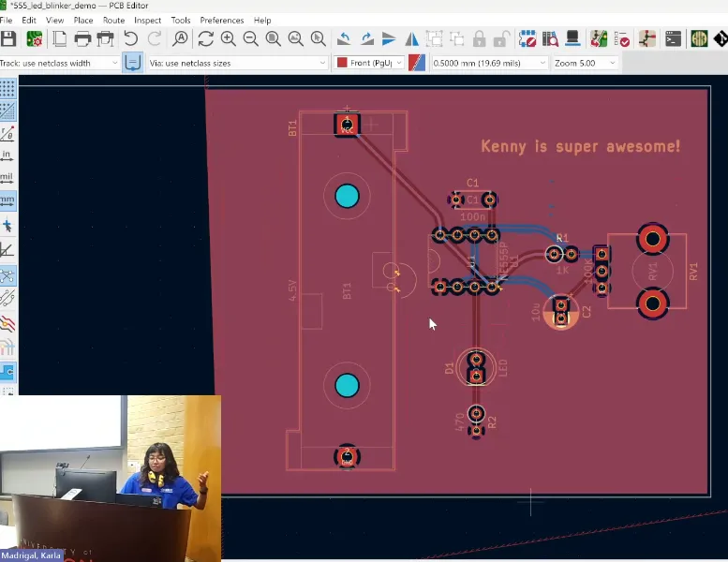Image resolution: width=728 pixels, height=562 pixels.
Task: Open the Route menu
Action: pyautogui.click(x=113, y=21)
